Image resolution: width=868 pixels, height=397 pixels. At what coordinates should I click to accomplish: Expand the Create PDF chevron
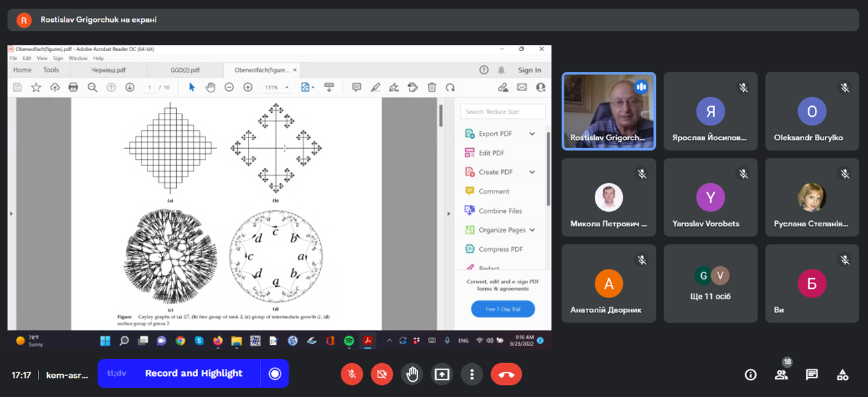(532, 172)
